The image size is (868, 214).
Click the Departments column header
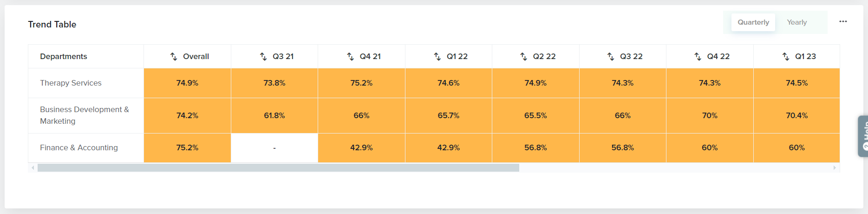[x=64, y=56]
